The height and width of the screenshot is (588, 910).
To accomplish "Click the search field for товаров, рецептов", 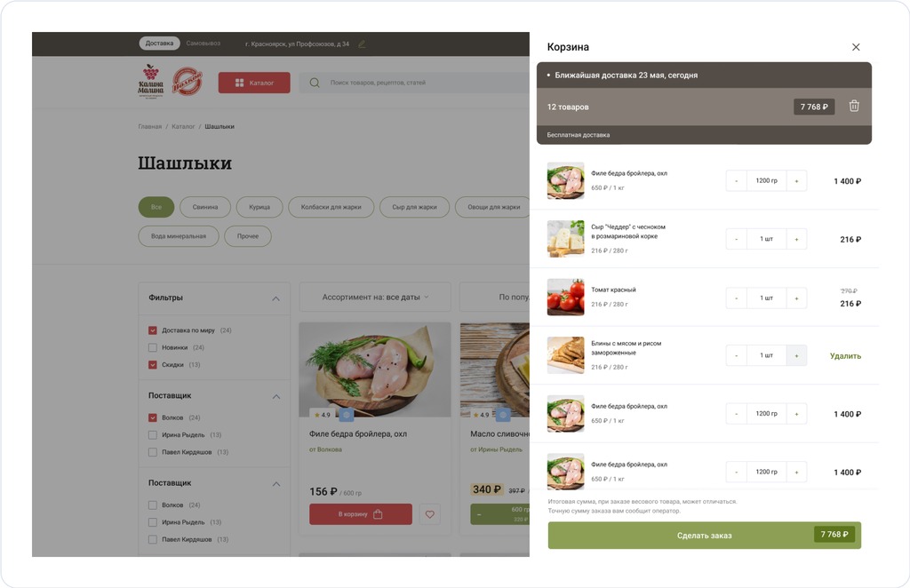I will click(x=414, y=83).
